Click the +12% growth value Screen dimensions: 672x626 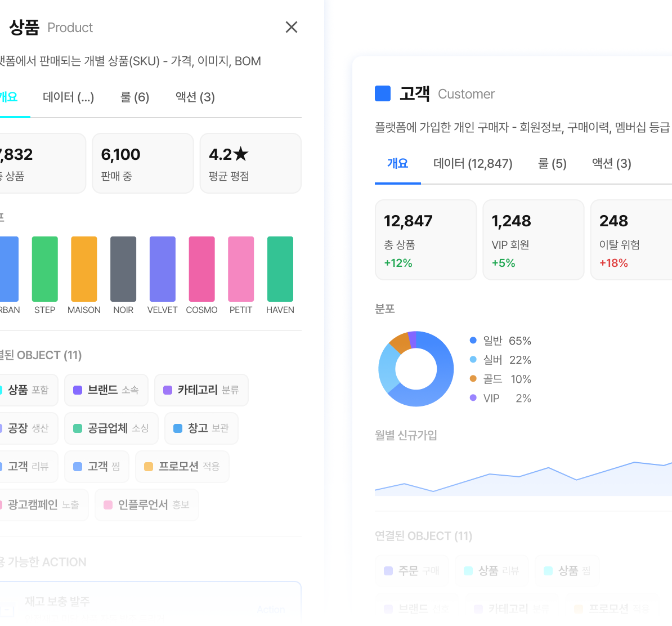click(398, 263)
